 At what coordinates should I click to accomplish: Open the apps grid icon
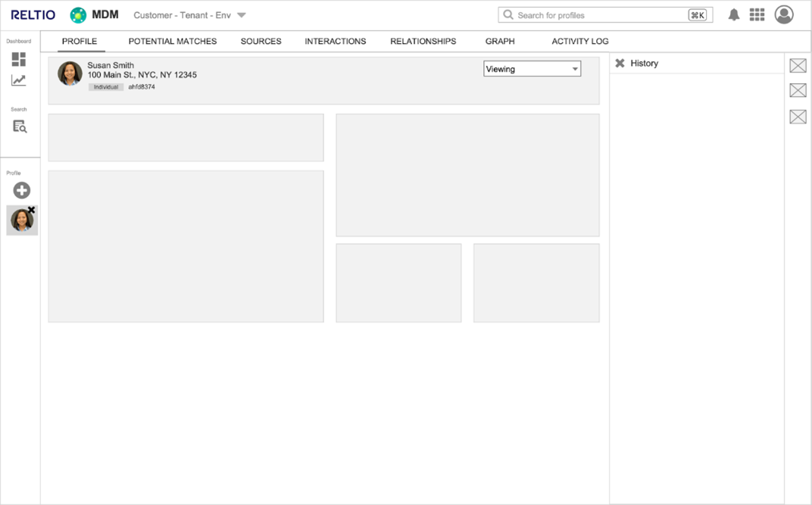(757, 14)
